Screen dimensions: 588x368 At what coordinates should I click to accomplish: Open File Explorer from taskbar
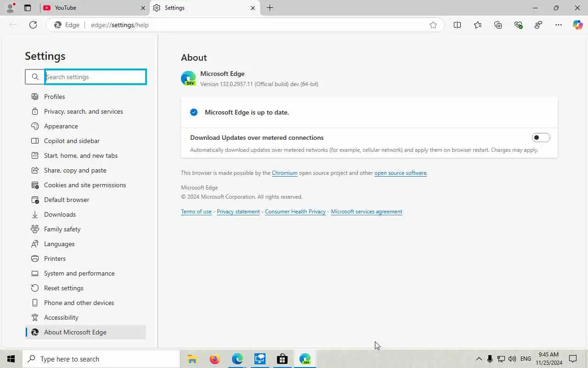192,359
